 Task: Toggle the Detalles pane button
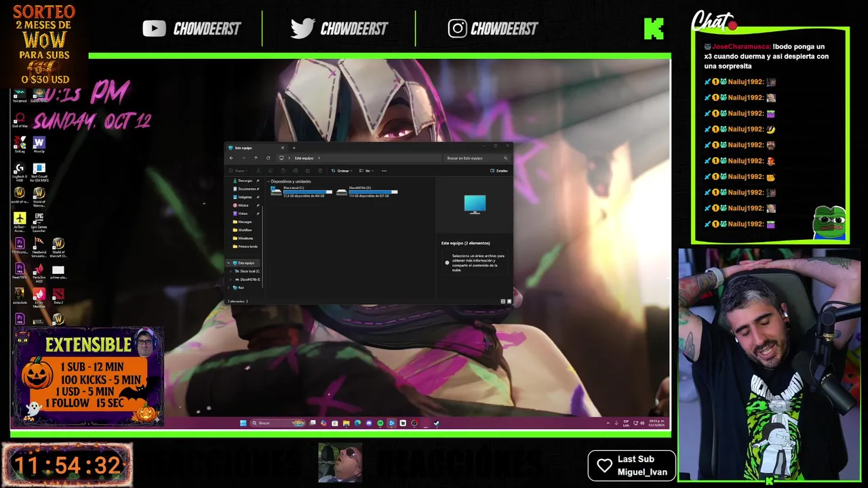click(498, 171)
